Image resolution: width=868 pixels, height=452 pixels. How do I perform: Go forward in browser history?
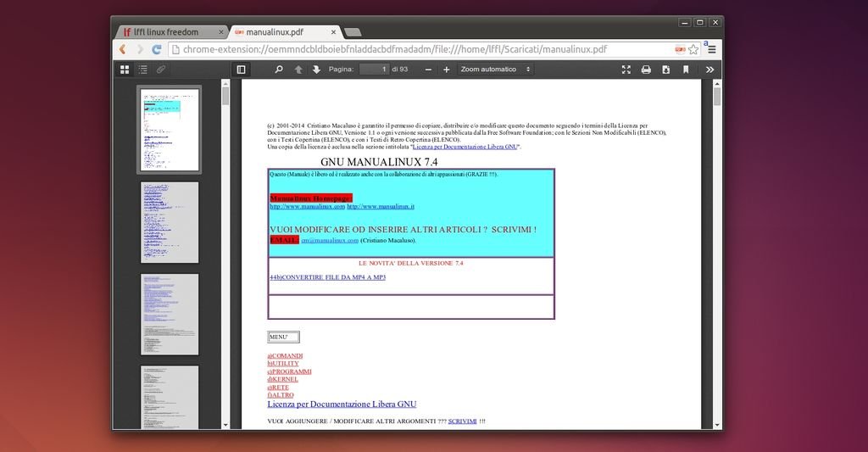click(140, 49)
